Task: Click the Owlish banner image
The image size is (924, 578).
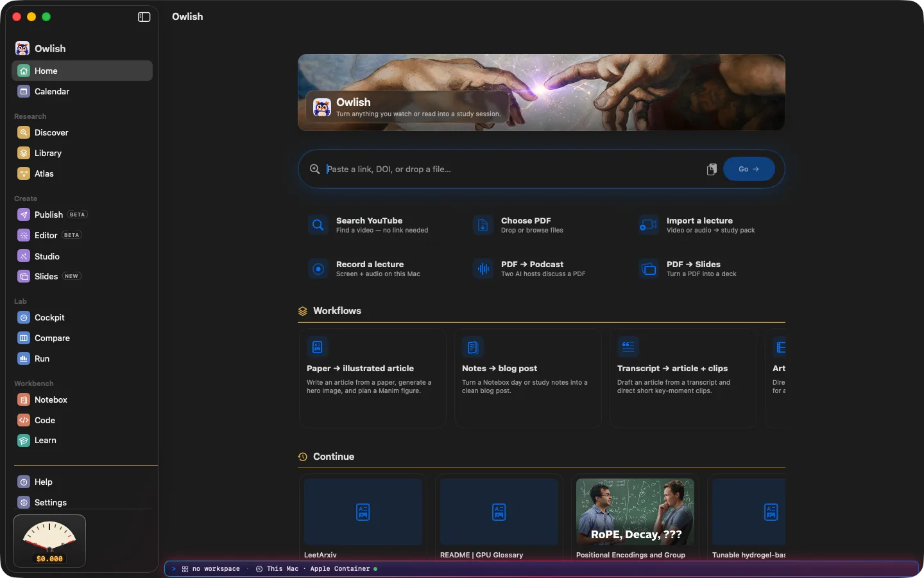Action: click(x=542, y=92)
